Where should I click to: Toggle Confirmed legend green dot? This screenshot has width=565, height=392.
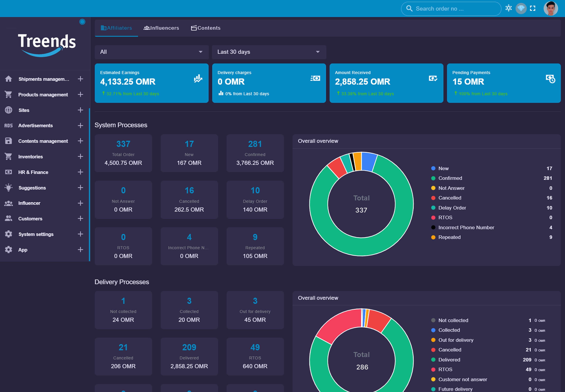tap(433, 178)
